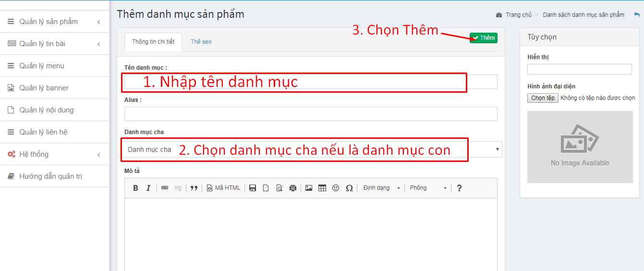
Task: Click the Hiển thị field in Tùy chọn
Action: click(580, 69)
